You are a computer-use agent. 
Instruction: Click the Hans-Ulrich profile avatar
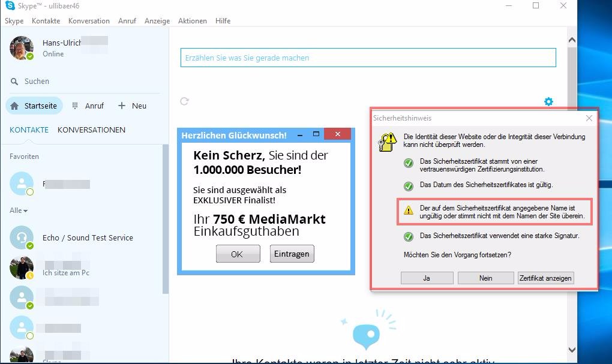[22, 47]
